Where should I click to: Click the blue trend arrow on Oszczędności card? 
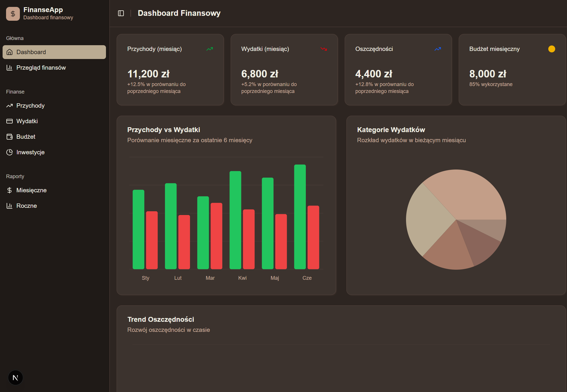(438, 49)
